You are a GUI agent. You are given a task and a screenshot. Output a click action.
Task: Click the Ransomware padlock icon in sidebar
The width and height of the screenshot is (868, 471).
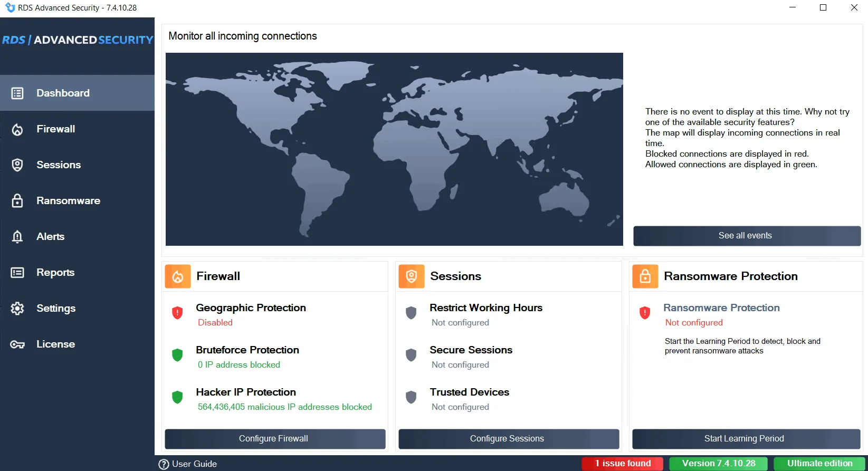click(x=17, y=201)
